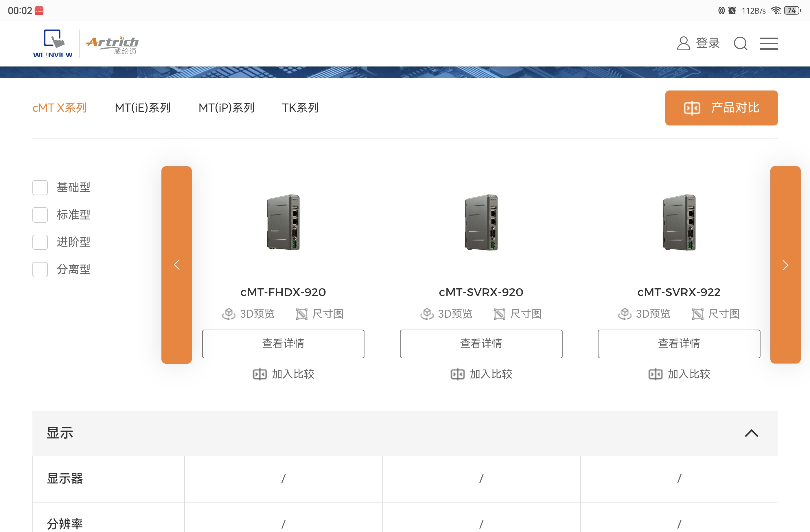Open the search magnifier icon
Image resolution: width=810 pixels, height=532 pixels.
[x=740, y=44]
